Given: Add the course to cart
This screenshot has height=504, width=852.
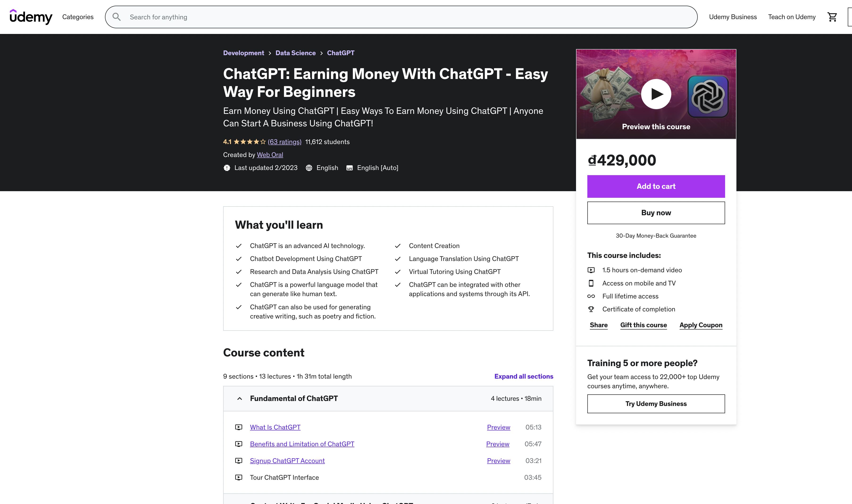Looking at the screenshot, I should pyautogui.click(x=656, y=186).
